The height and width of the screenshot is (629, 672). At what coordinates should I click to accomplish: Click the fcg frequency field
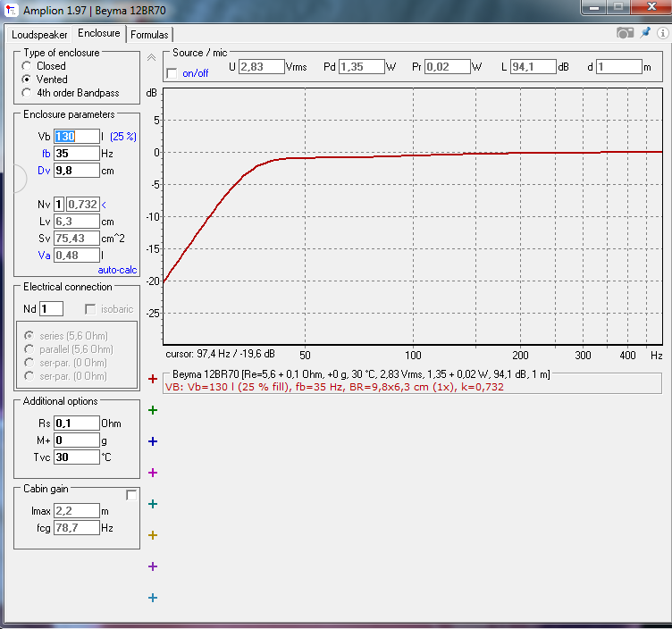77,528
